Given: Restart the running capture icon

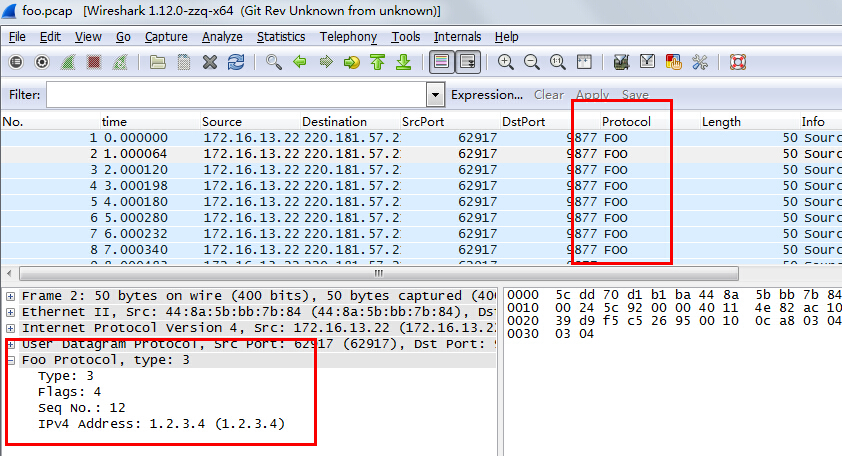Looking at the screenshot, I should [x=120, y=62].
